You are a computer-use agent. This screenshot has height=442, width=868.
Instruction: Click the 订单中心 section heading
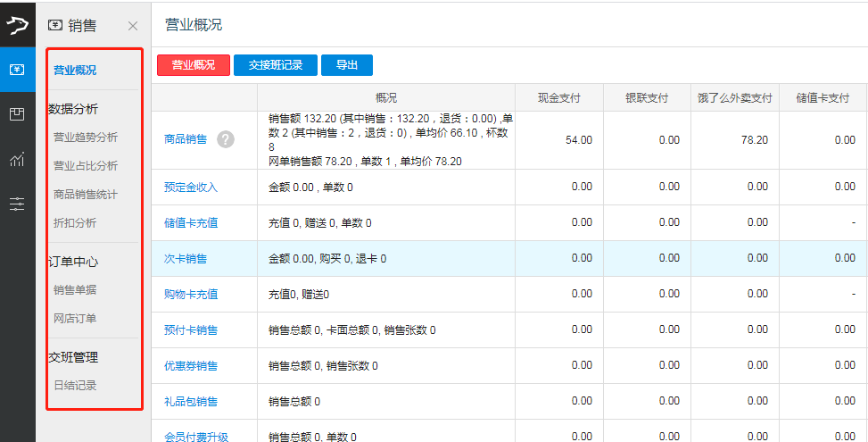click(x=73, y=262)
